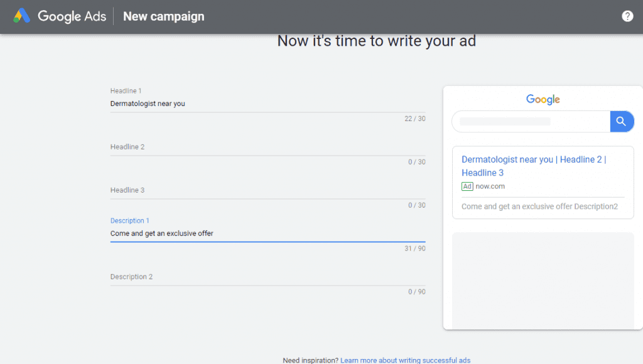
Task: Select the preview ad description text
Action: [539, 206]
